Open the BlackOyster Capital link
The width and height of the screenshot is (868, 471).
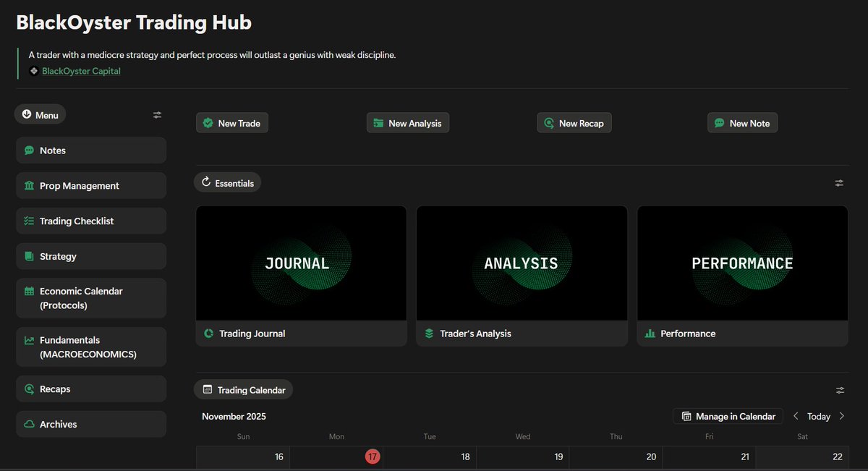(x=81, y=71)
